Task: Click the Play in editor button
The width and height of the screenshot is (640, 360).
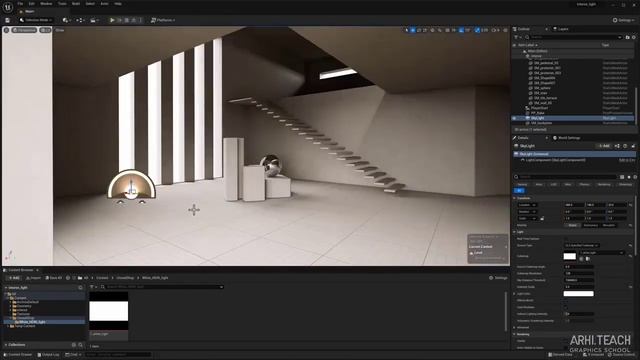Action: coord(112,20)
